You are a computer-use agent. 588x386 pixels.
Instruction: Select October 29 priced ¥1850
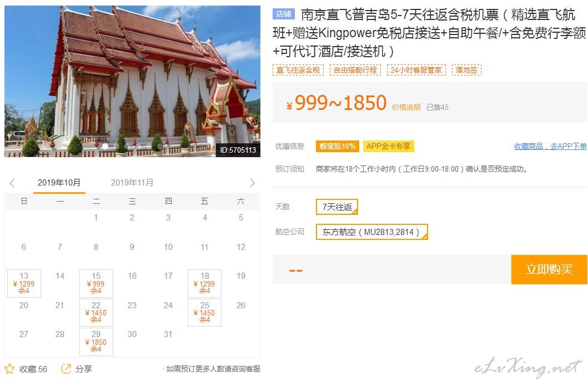pos(96,342)
